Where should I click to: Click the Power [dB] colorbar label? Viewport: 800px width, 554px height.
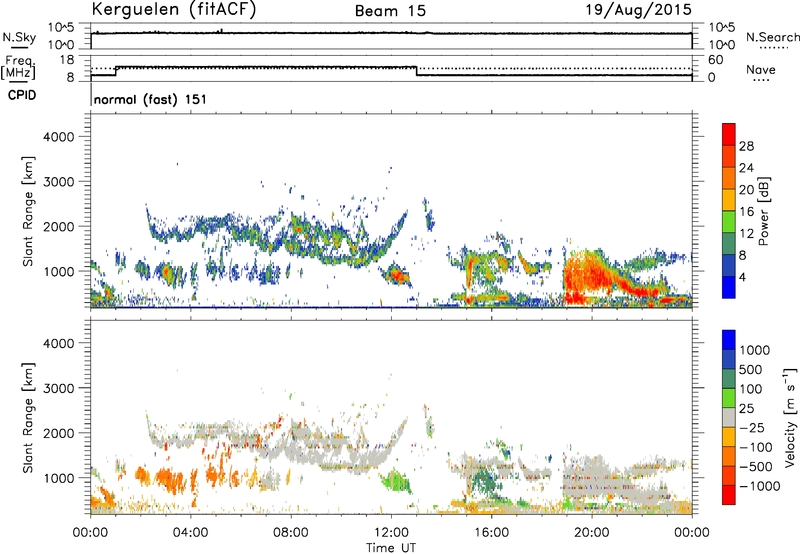763,211
